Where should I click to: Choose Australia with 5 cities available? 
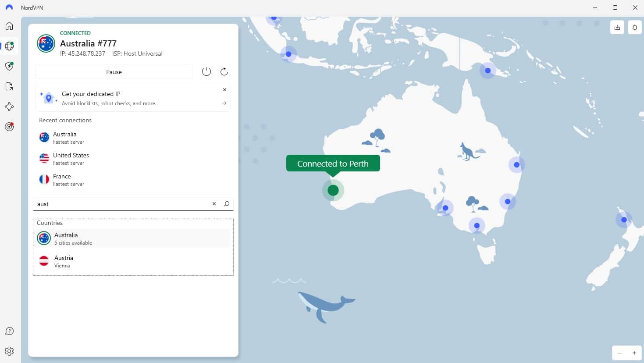pos(133,238)
